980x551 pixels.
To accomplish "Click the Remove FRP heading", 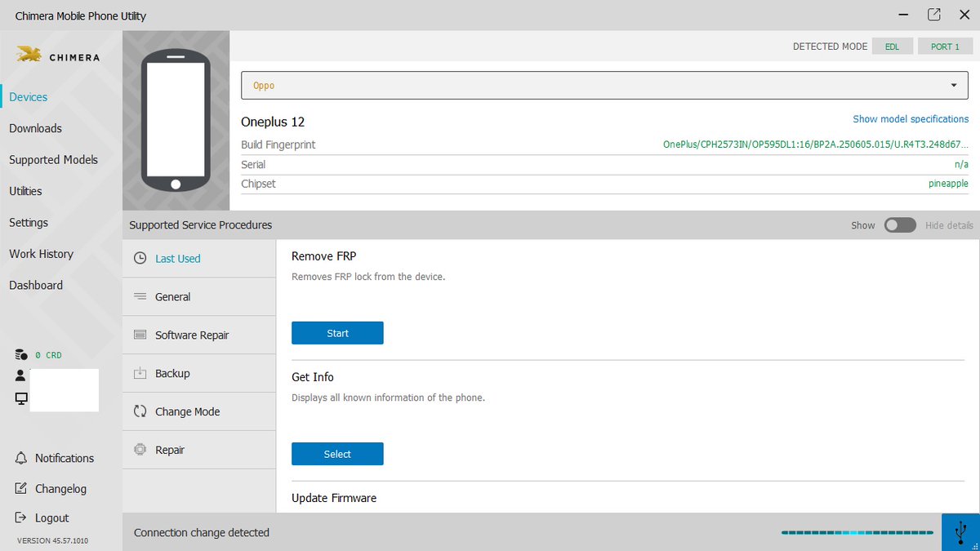I will pyautogui.click(x=324, y=256).
